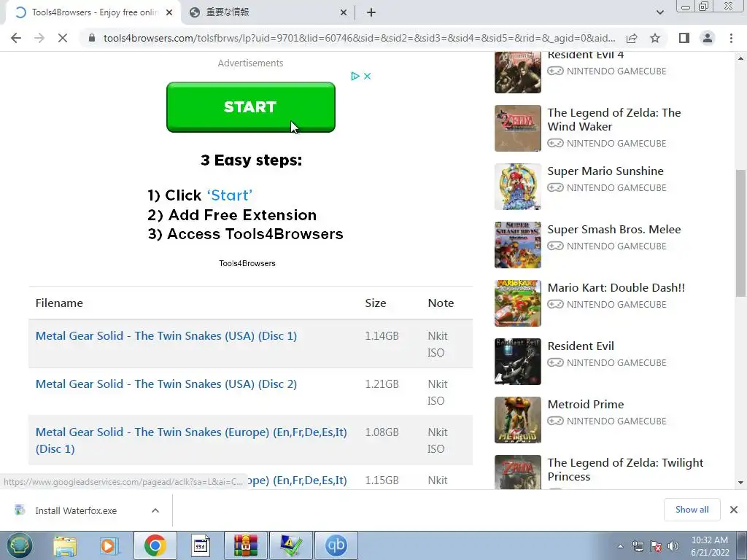Image resolution: width=747 pixels, height=560 pixels.
Task: Click the Smash Bros. Melee cover thumbnail
Action: (x=518, y=245)
